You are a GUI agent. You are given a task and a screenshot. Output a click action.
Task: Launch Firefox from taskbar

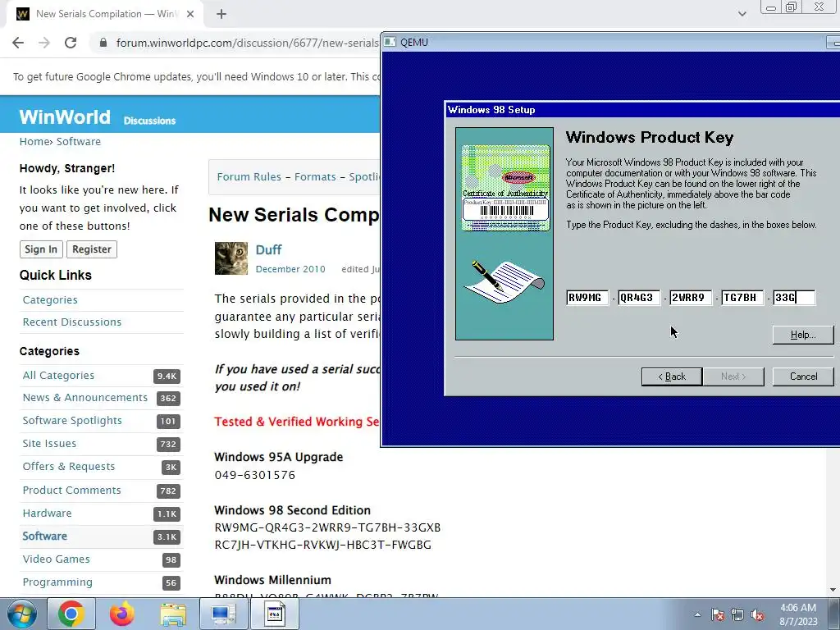[x=122, y=614]
